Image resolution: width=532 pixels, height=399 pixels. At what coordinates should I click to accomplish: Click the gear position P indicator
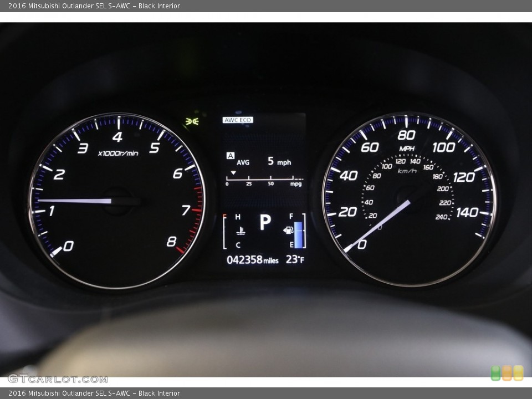265,223
